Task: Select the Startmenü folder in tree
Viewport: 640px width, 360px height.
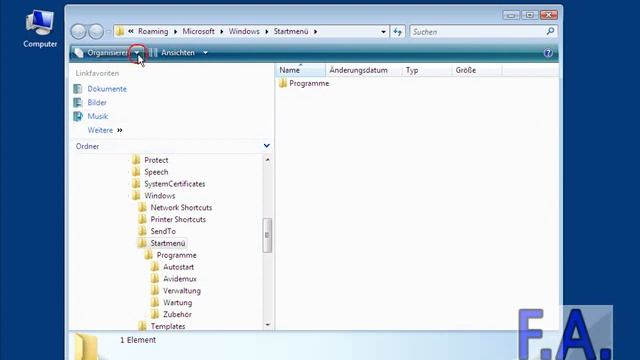Action: point(168,243)
